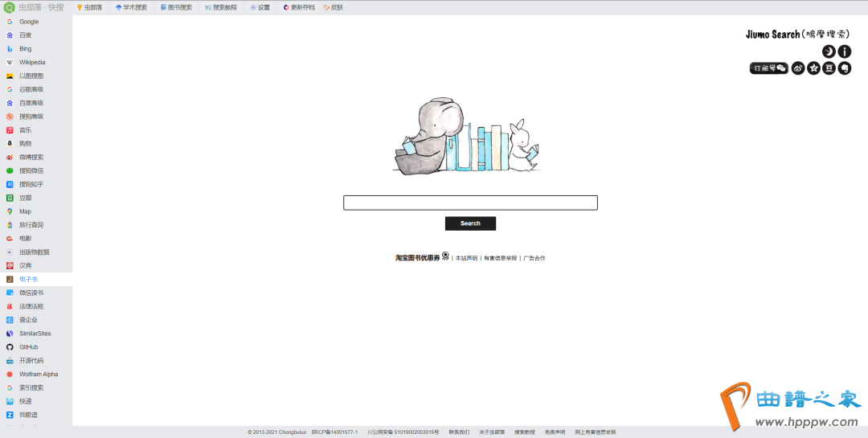Click the star favorites round icon
The image size is (868, 438).
tap(813, 68)
